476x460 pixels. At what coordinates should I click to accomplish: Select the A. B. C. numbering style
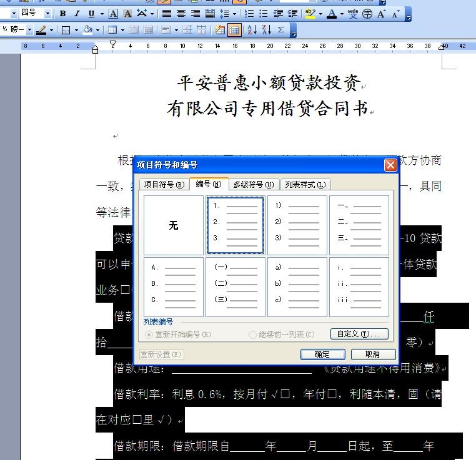pos(173,287)
